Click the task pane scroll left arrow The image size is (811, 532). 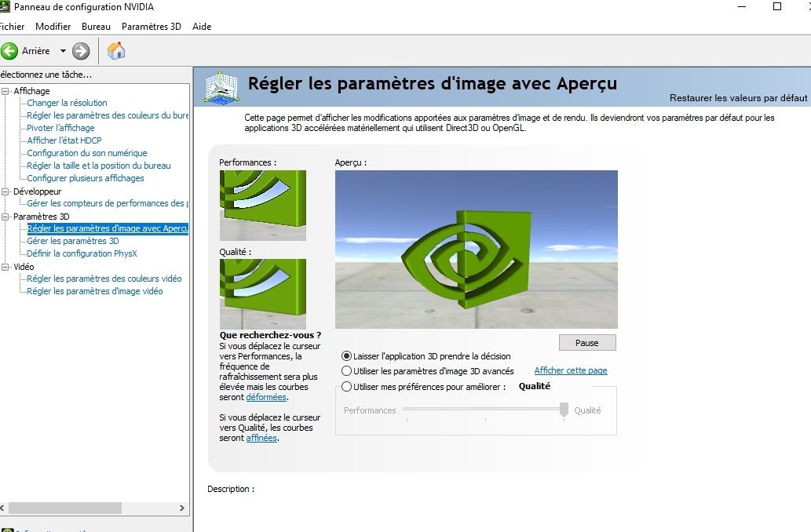2,508
